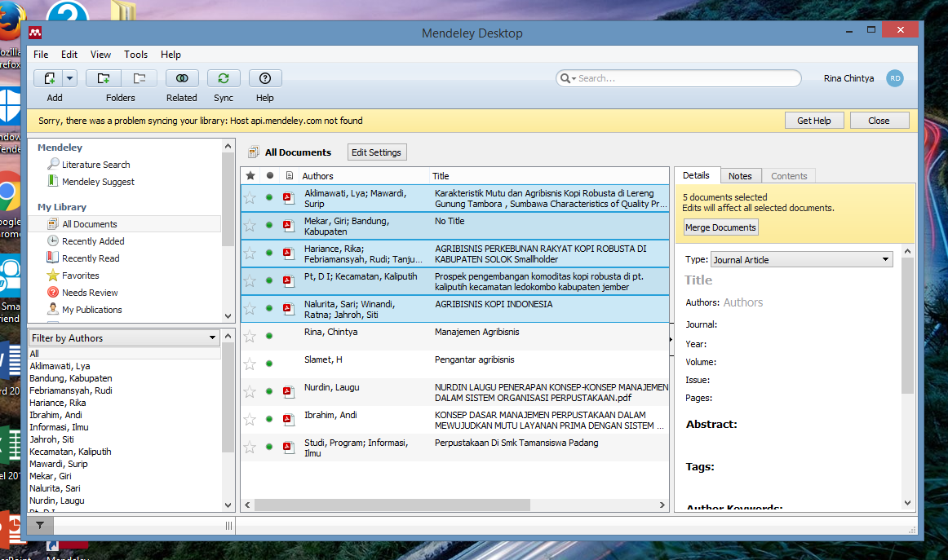Click the Edit Settings button
This screenshot has width=948, height=560.
tap(377, 152)
